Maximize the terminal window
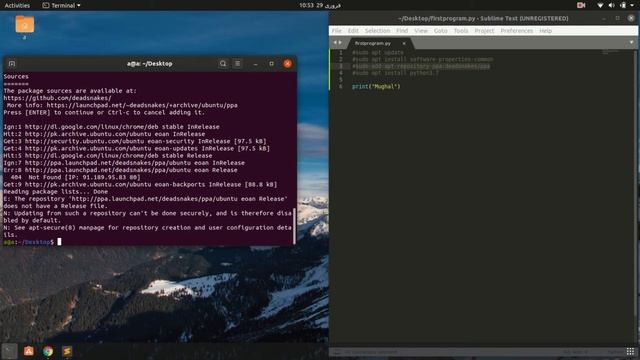640x360 pixels. pos(271,64)
